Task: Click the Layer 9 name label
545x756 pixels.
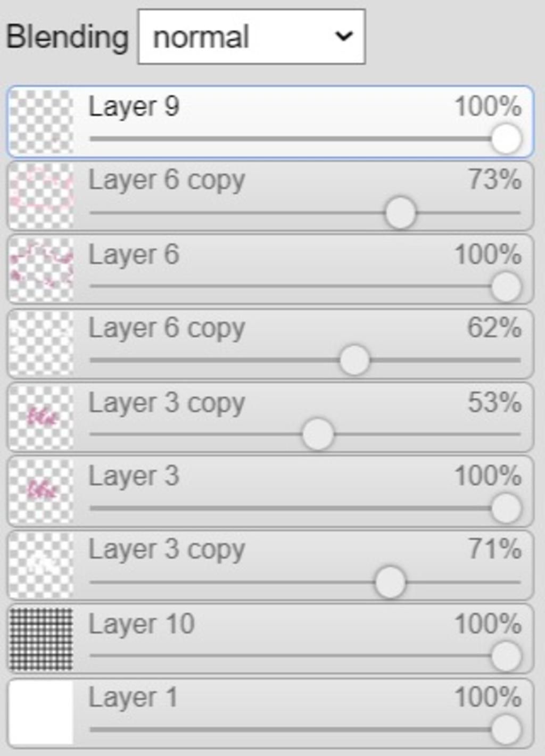Action: tap(134, 106)
